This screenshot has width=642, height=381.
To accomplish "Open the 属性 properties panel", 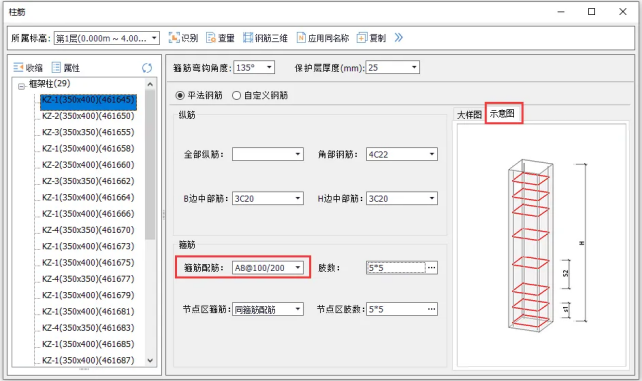I will [x=66, y=68].
